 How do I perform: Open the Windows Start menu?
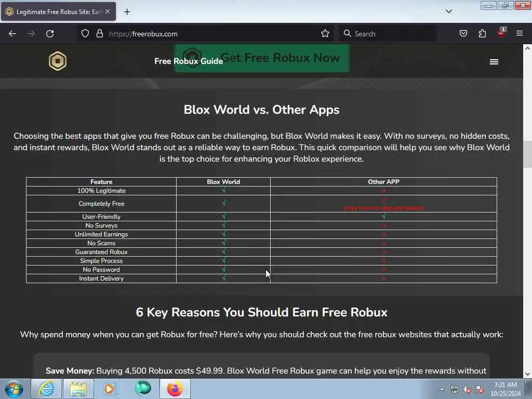14,389
